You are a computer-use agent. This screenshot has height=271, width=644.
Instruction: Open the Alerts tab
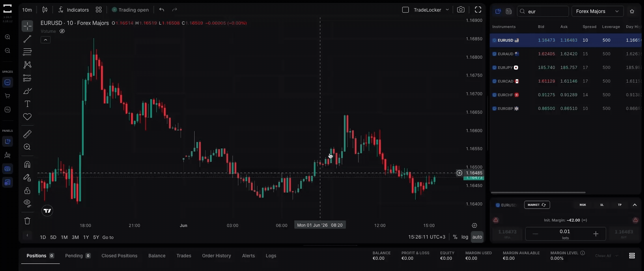pyautogui.click(x=248, y=256)
